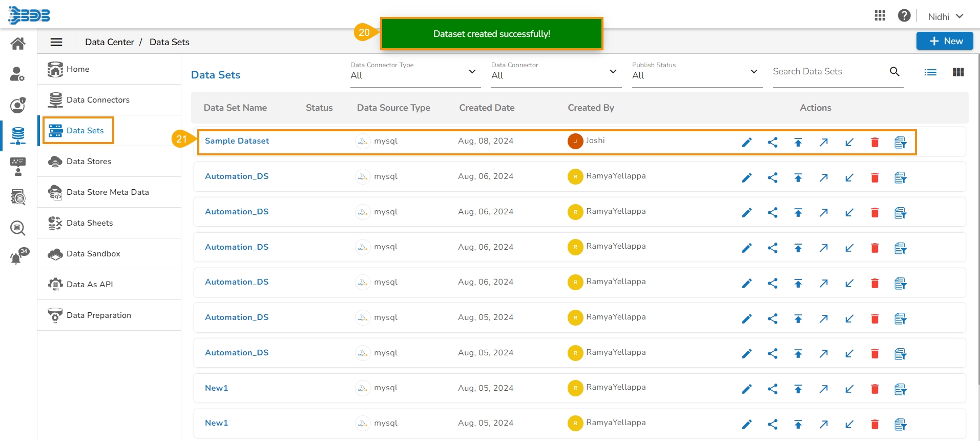Click Data Center in the breadcrumb
Screen dimensions: 980x441
110,42
